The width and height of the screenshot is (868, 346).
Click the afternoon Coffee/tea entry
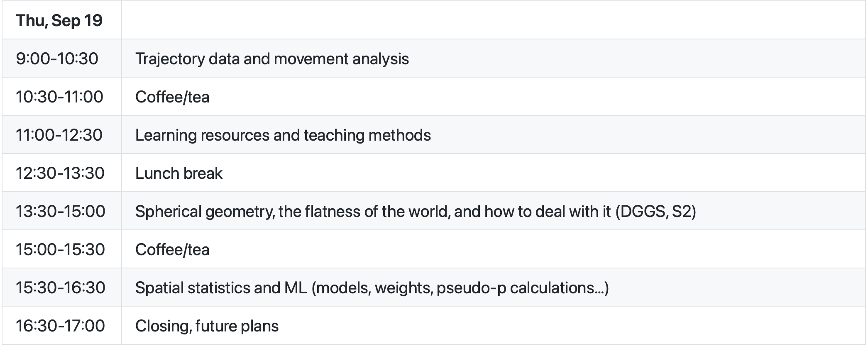[172, 250]
